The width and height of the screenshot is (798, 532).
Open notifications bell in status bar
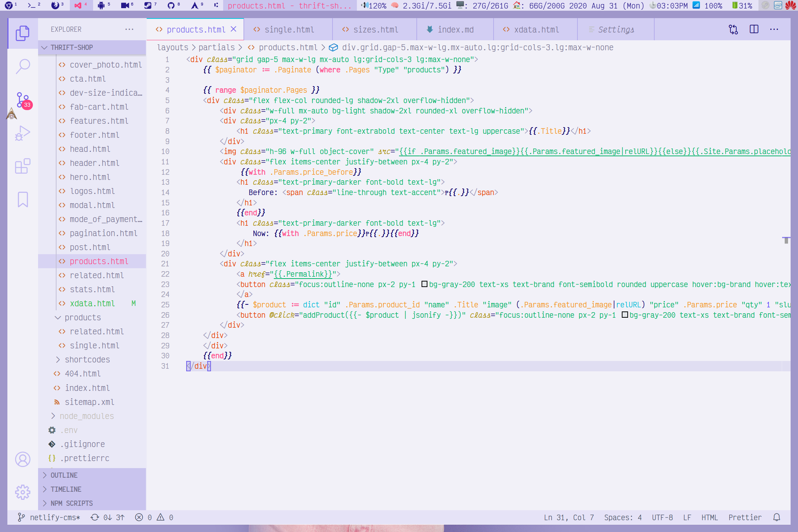[777, 517]
